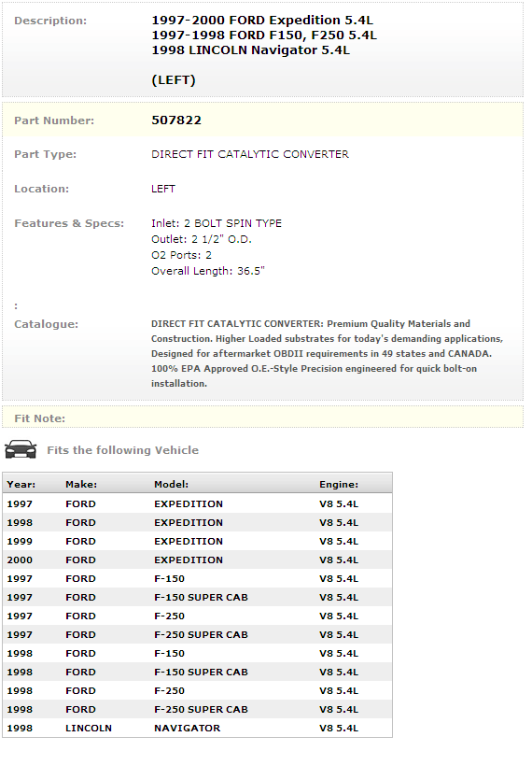Click the '1998 LINCOLN Navigator 5.4L' description line
This screenshot has height=765, width=532.
pyautogui.click(x=250, y=50)
